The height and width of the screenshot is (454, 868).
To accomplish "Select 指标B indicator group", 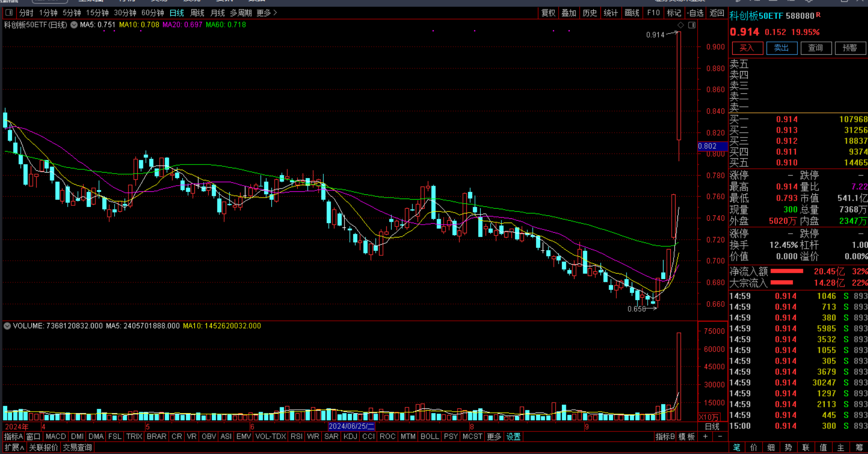I will (x=665, y=437).
